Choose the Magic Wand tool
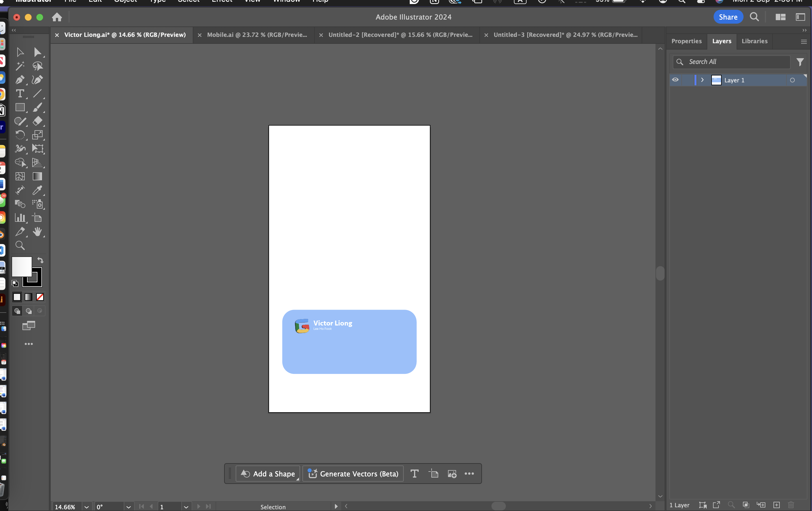Screen dimensions: 812x511 [20, 66]
